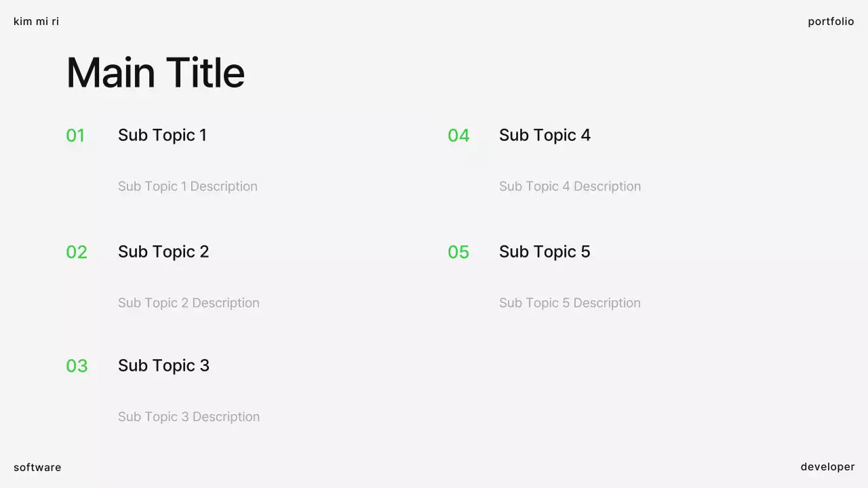Screen dimensions: 868x488
Task: Select the "Sub Topic 5" heading
Action: click(545, 251)
